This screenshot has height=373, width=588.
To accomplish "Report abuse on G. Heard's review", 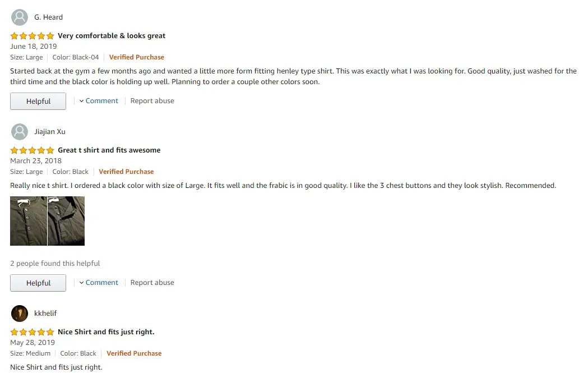I will 152,101.
